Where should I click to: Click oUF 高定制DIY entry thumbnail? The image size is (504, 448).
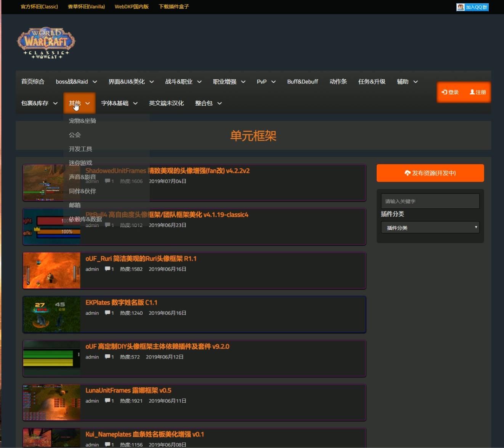click(x=52, y=358)
